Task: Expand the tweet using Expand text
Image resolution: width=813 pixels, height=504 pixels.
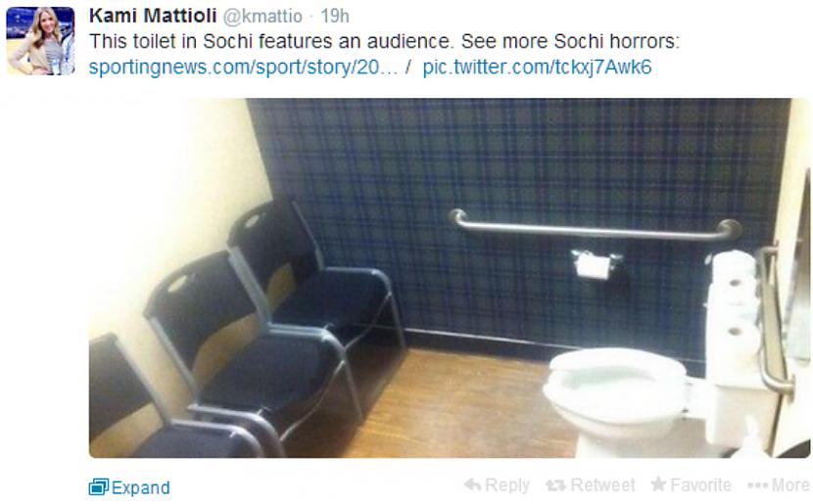Action: (140, 488)
